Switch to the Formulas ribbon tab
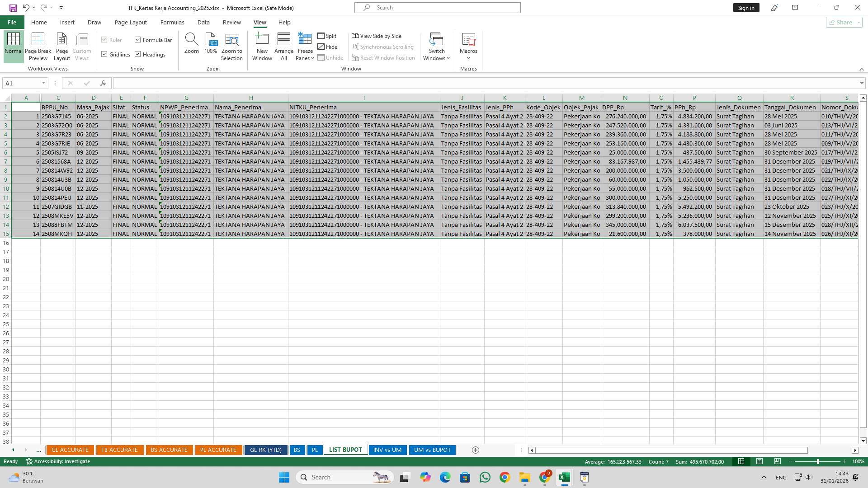Viewport: 868px width, 488px height. (172, 22)
